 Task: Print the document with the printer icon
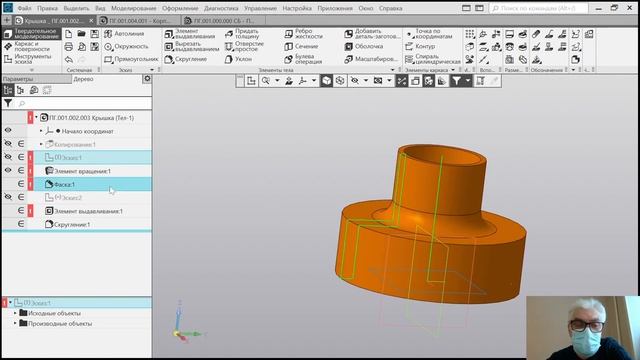coord(69,47)
